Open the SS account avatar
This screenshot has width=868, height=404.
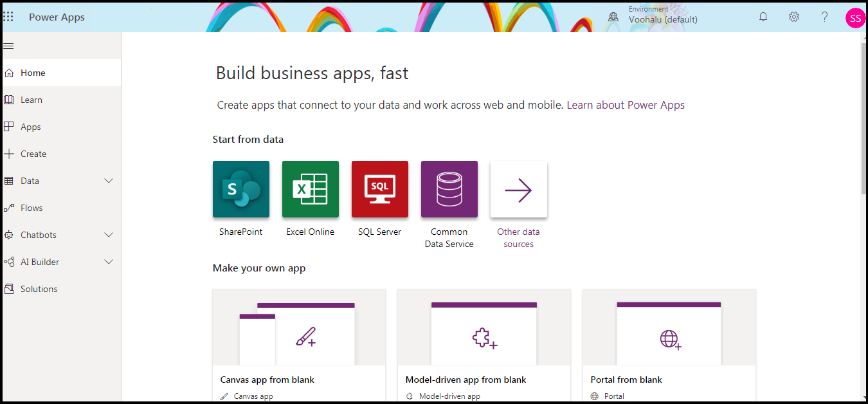(x=855, y=18)
